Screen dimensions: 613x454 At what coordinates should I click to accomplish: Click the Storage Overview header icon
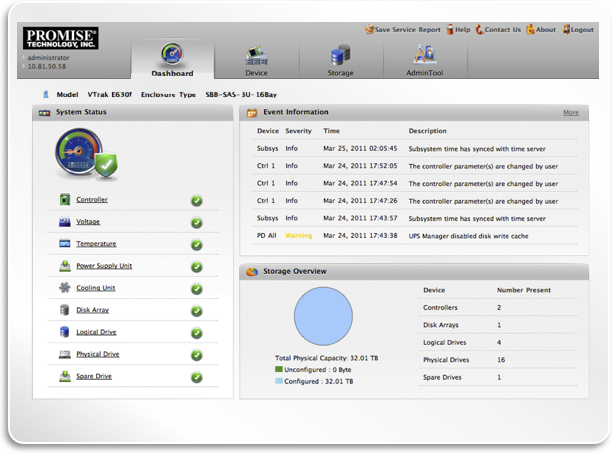252,271
